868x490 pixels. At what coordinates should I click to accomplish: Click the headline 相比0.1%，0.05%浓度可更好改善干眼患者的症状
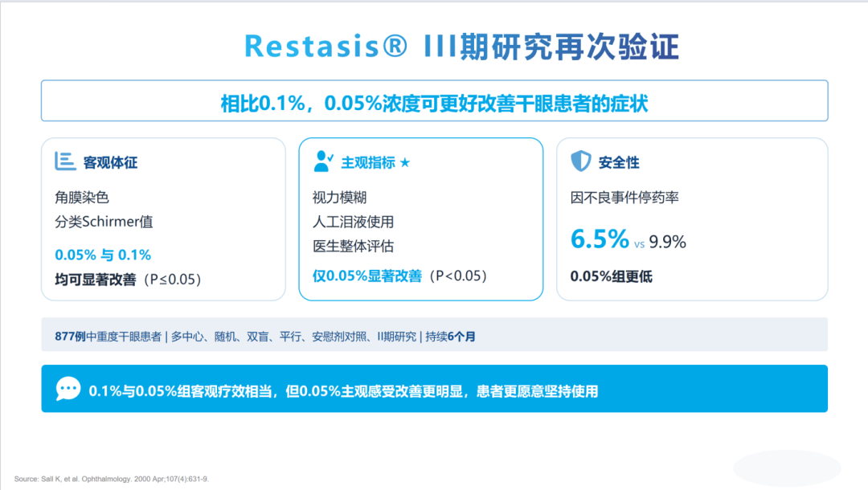pyautogui.click(x=434, y=104)
